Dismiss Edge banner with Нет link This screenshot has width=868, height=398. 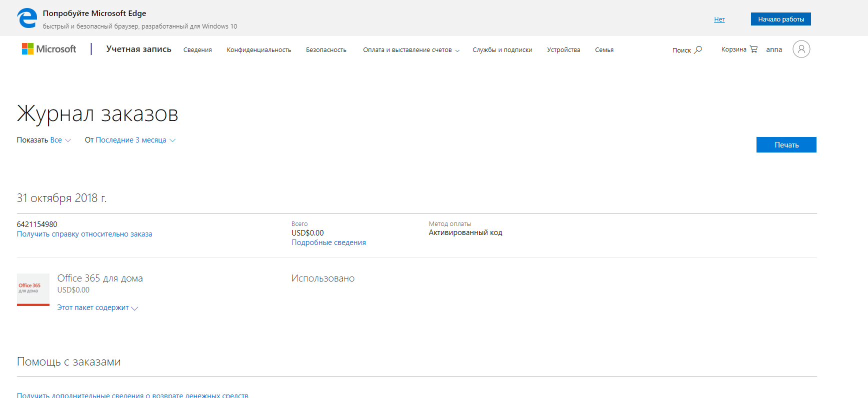tap(719, 19)
